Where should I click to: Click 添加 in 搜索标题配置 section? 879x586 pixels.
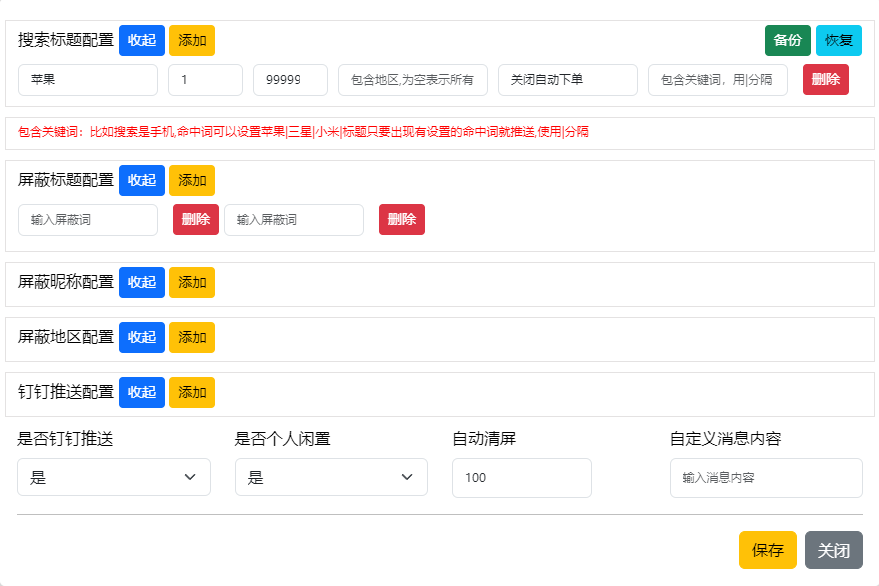tap(192, 40)
